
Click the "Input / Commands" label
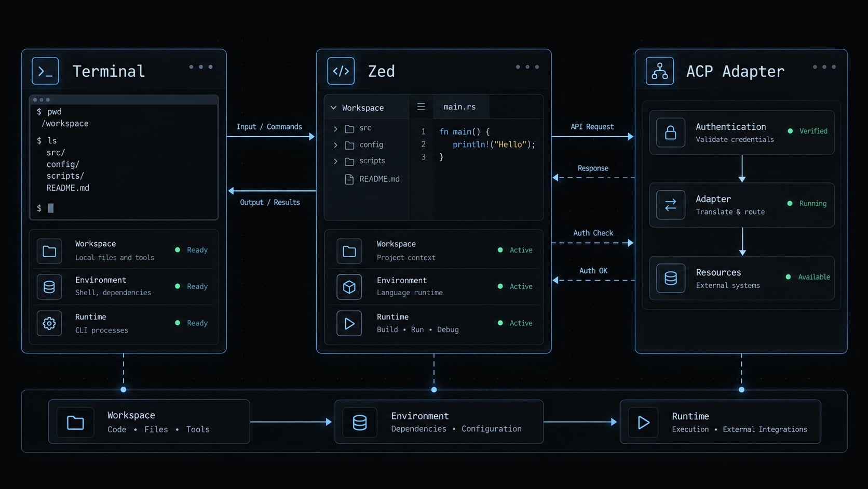click(x=269, y=127)
